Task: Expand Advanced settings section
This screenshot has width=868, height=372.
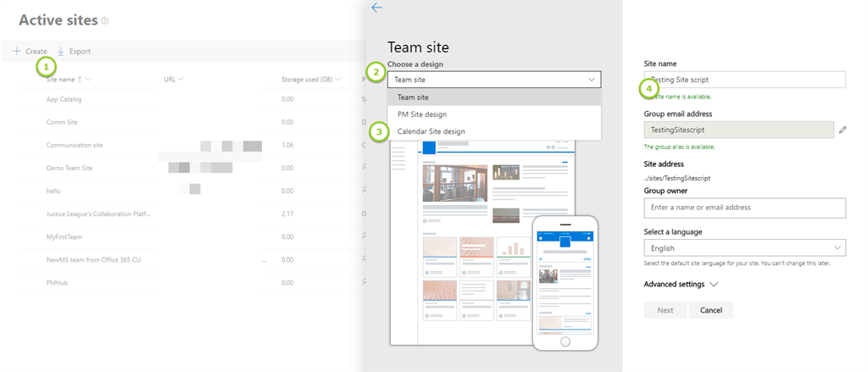Action: (x=681, y=285)
